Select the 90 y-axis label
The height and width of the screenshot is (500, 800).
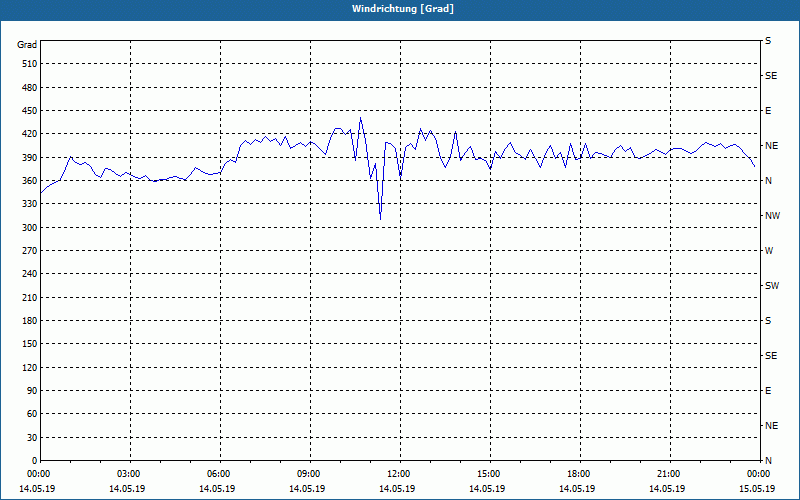(x=32, y=391)
